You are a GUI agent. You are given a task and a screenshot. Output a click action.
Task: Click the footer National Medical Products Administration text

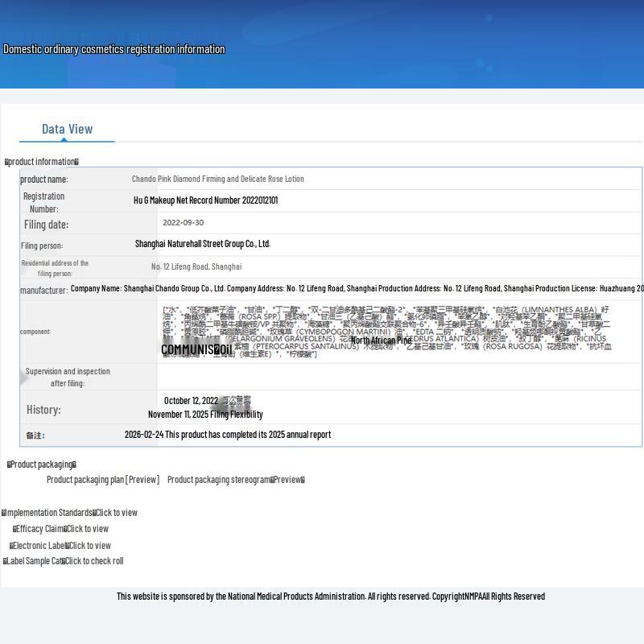point(331,597)
